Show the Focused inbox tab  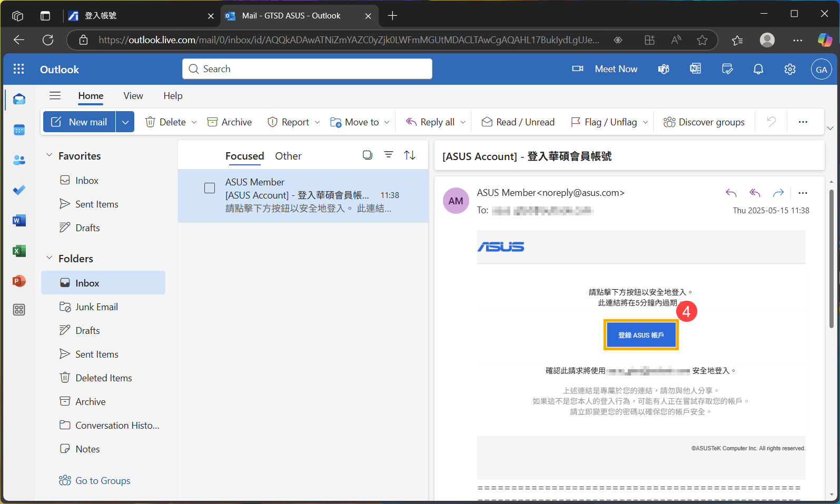(244, 156)
